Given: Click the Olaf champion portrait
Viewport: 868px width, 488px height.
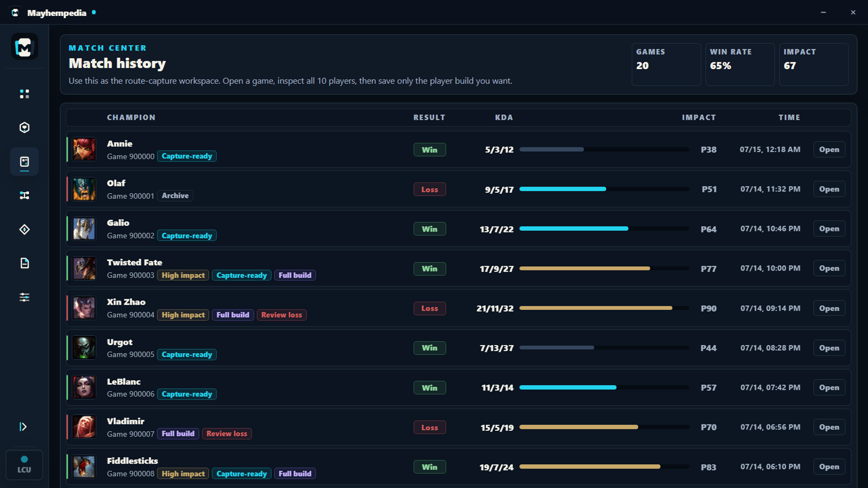Looking at the screenshot, I should (x=84, y=189).
